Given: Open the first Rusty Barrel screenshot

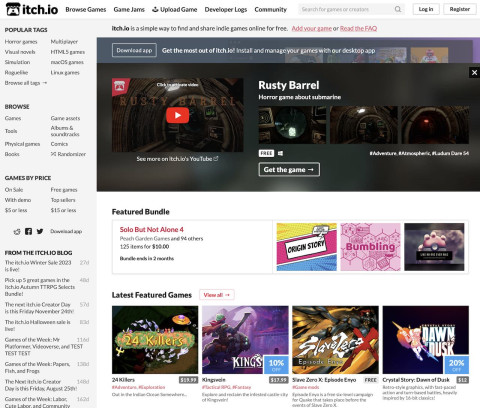Looking at the screenshot, I should [292, 125].
